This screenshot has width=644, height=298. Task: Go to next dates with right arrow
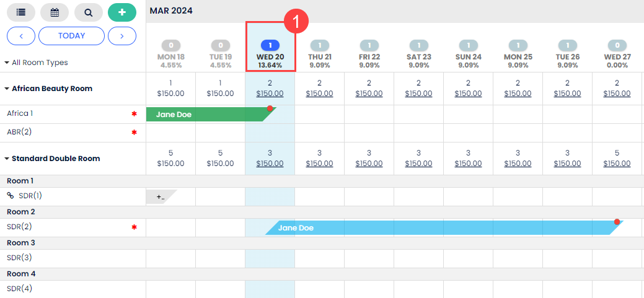[122, 36]
